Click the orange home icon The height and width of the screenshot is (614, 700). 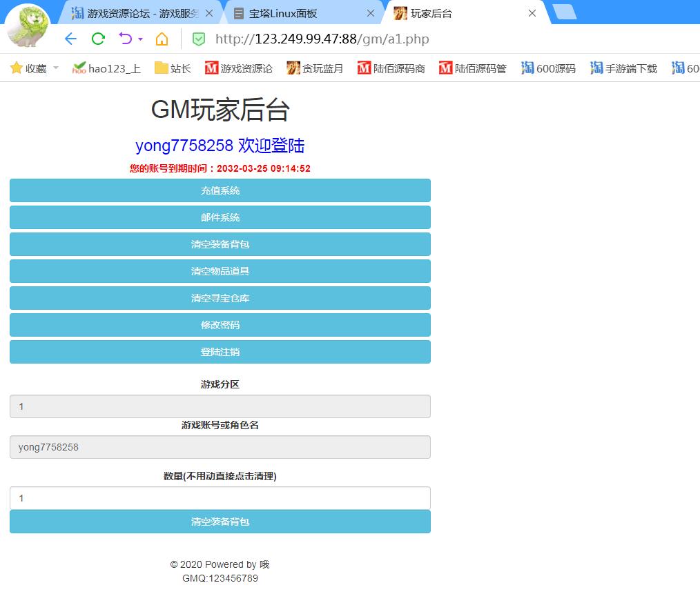click(162, 39)
